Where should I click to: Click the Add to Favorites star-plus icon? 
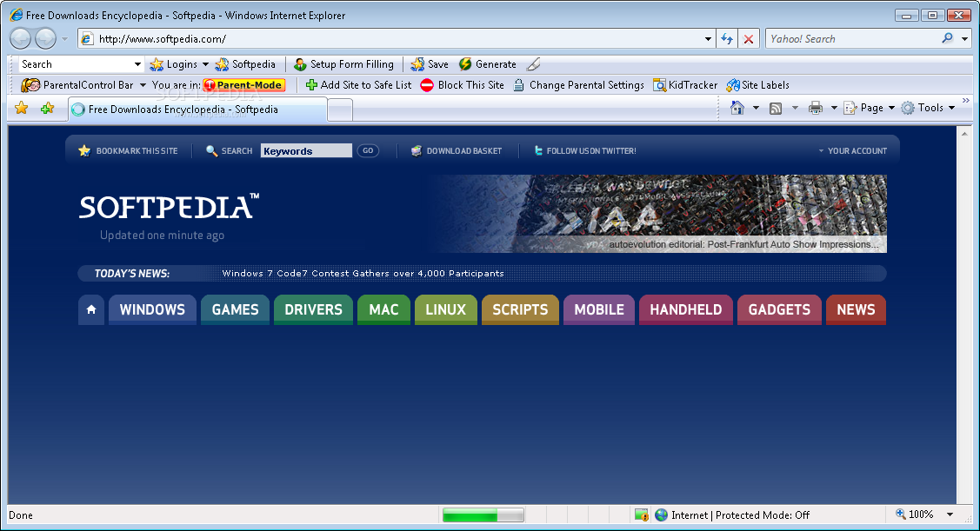(x=48, y=108)
